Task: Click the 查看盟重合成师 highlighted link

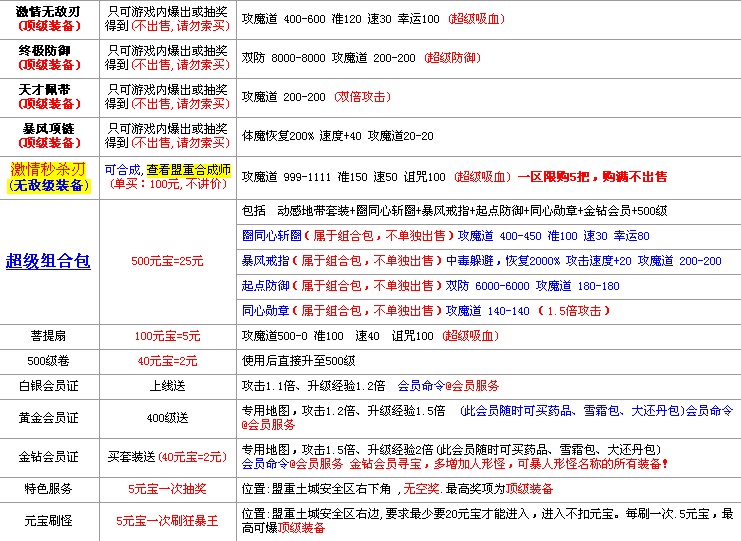Action: pyautogui.click(x=188, y=170)
